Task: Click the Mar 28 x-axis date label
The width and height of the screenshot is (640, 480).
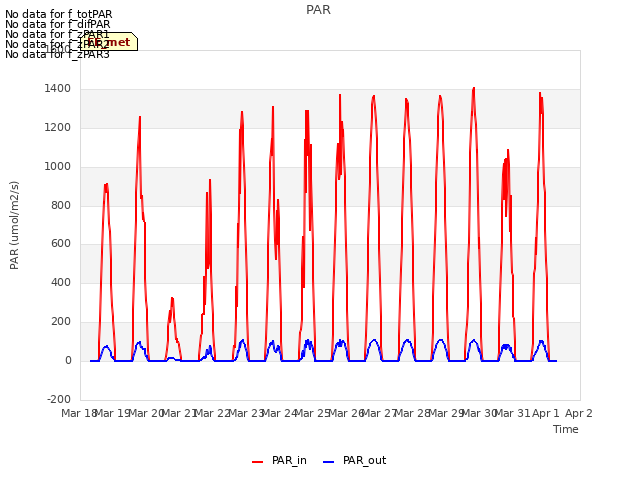Action: pos(413,413)
